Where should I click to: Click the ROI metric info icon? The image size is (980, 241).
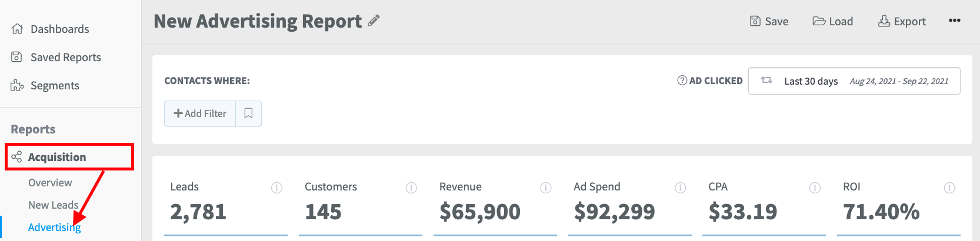point(949,188)
